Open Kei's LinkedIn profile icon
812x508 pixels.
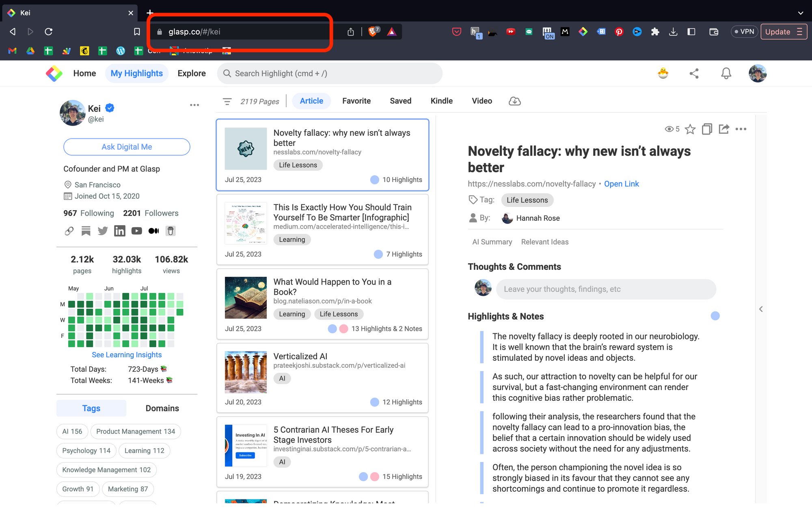point(120,231)
